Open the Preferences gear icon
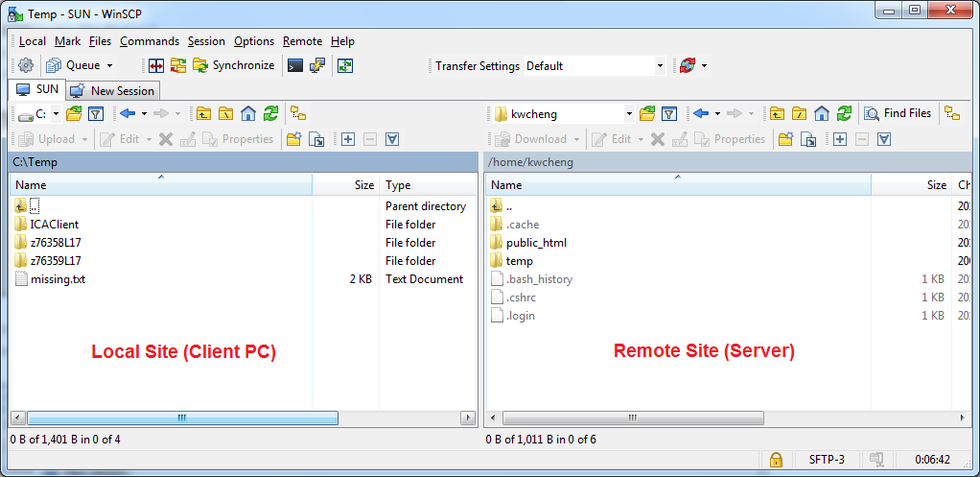This screenshot has width=980, height=477. tap(26, 65)
